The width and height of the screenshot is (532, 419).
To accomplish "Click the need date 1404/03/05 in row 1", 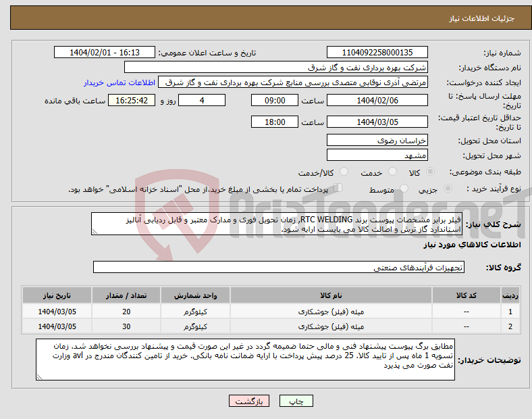I will tap(57, 312).
